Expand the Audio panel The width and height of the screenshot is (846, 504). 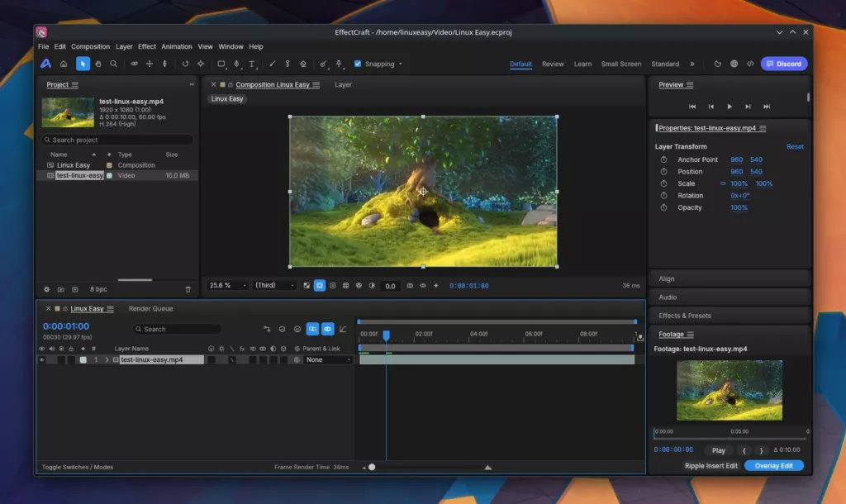tap(730, 297)
